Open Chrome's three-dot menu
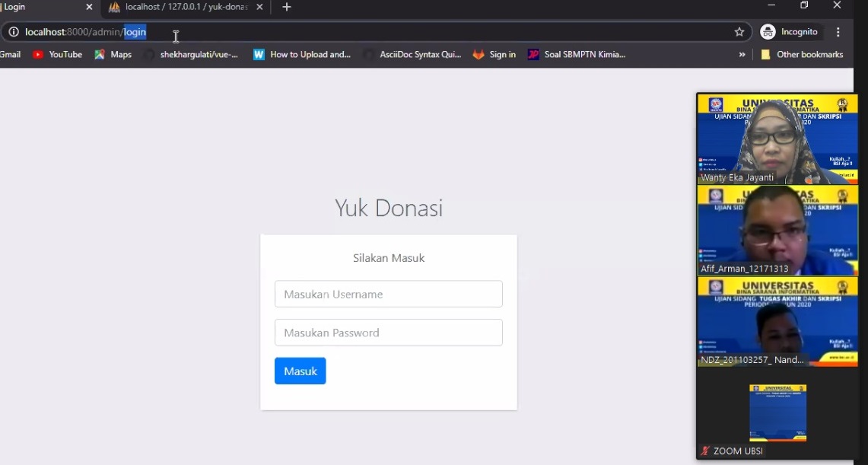This screenshot has height=465, width=868. point(838,32)
